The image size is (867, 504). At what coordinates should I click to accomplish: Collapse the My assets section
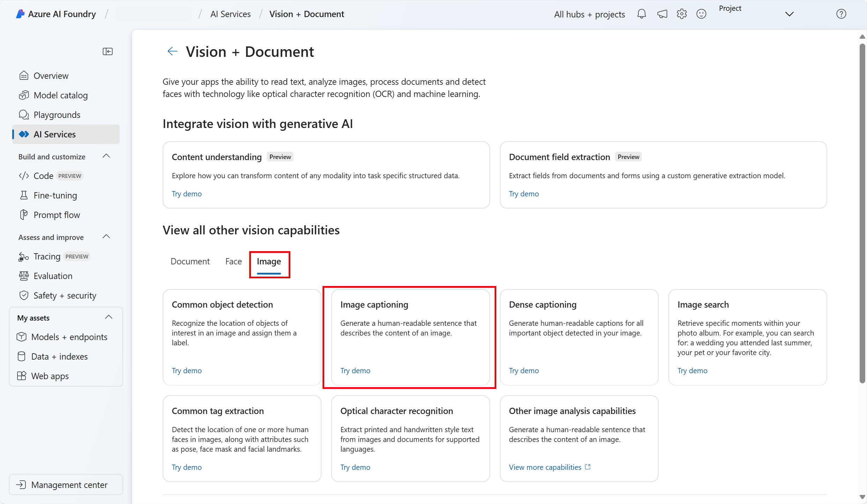pos(109,317)
